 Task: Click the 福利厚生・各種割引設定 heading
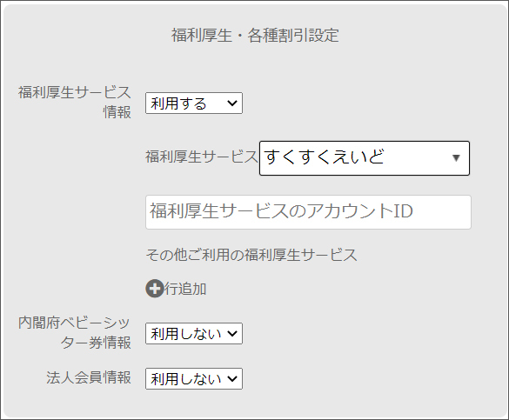point(255,36)
